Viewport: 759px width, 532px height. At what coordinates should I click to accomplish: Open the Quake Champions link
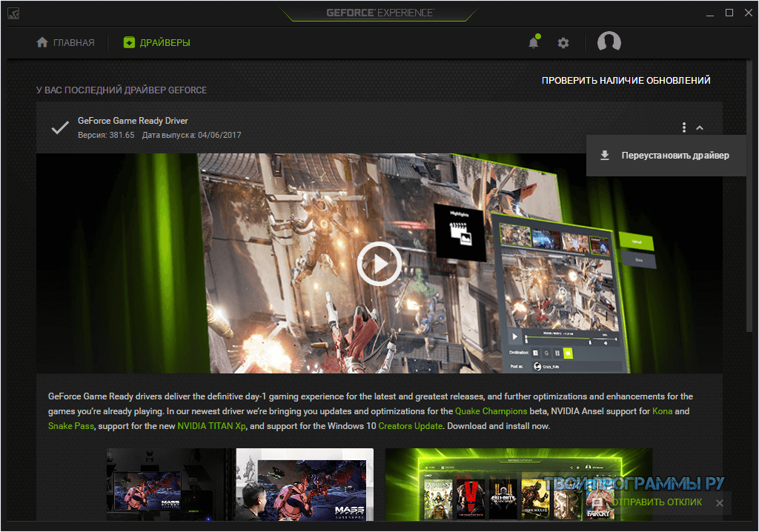point(491,411)
